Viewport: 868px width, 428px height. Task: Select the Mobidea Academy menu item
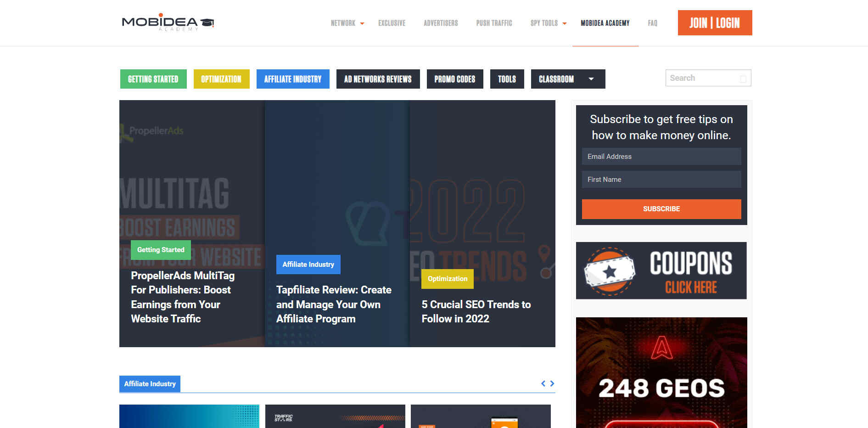pyautogui.click(x=605, y=23)
